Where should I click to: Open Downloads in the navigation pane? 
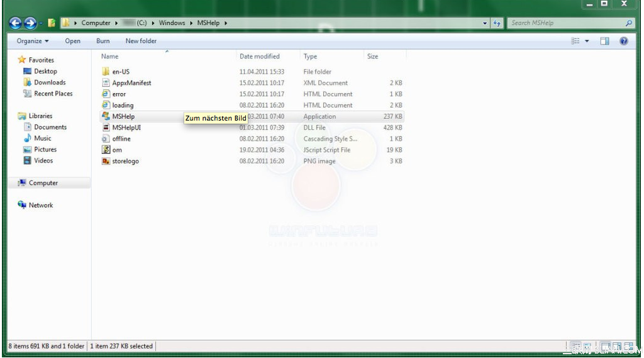[x=50, y=82]
